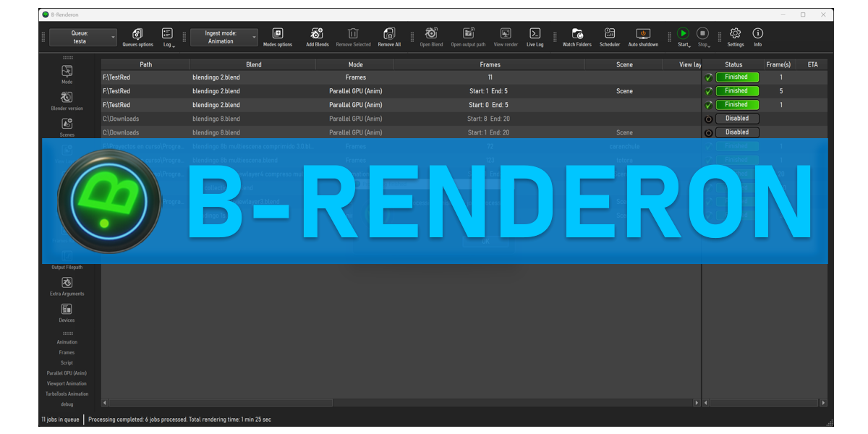Select the debug mode in sidebar

click(x=67, y=404)
